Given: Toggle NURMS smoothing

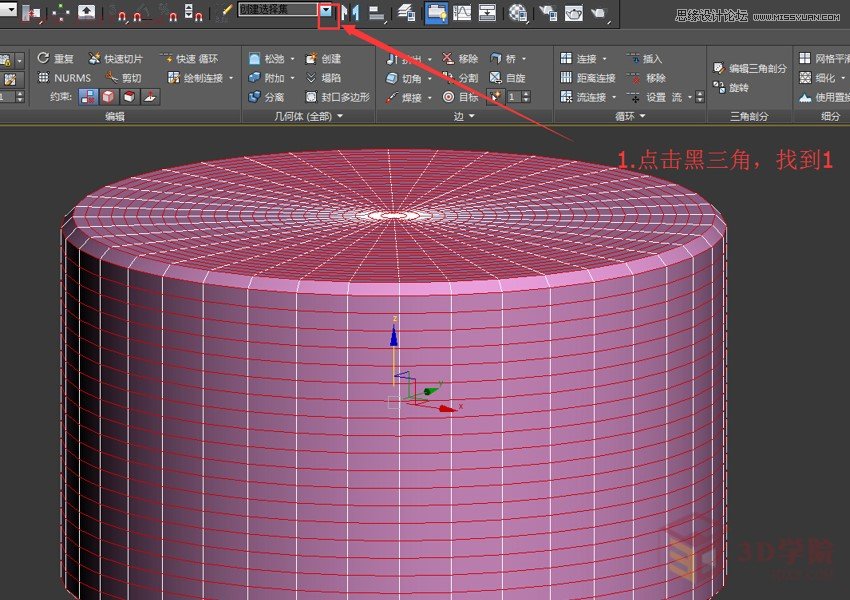Looking at the screenshot, I should pyautogui.click(x=65, y=78).
